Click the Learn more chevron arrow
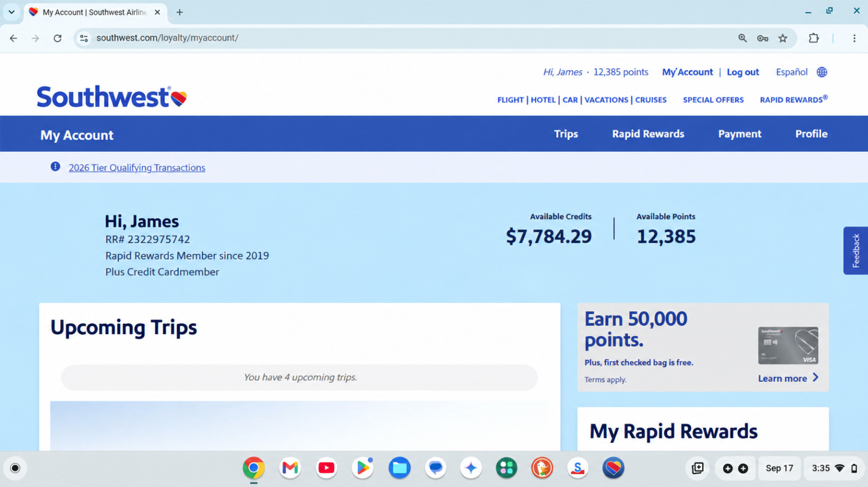The height and width of the screenshot is (487, 868). (x=815, y=377)
